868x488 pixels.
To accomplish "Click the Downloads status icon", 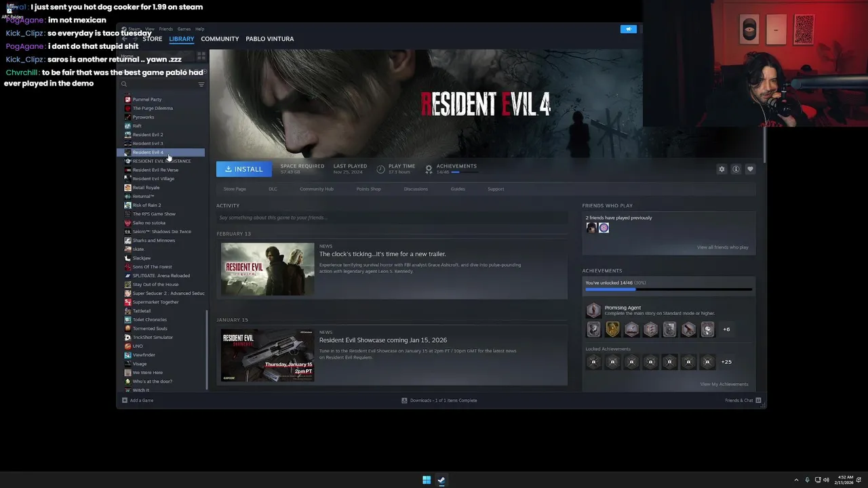I will click(x=405, y=401).
